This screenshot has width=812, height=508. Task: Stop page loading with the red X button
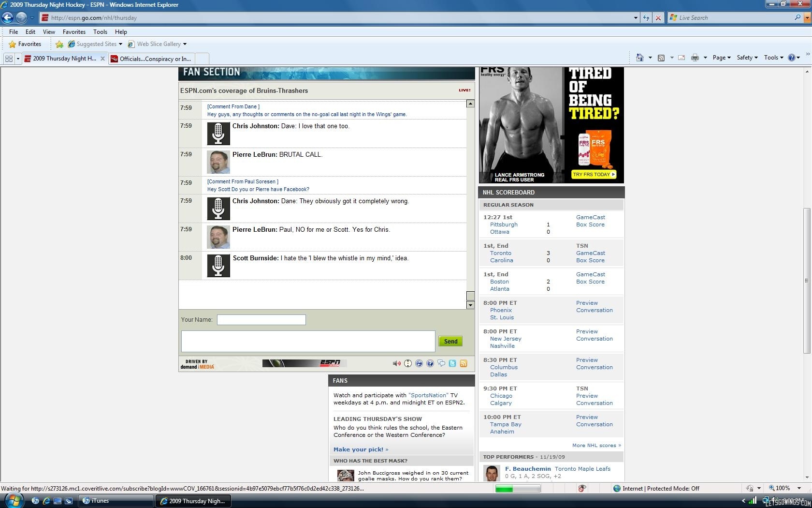(x=658, y=18)
